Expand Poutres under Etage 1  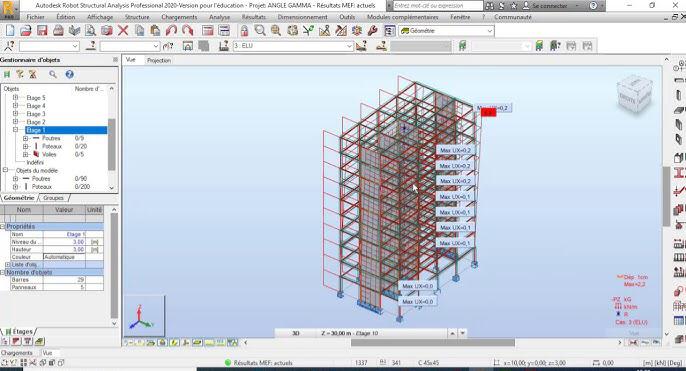click(x=25, y=138)
